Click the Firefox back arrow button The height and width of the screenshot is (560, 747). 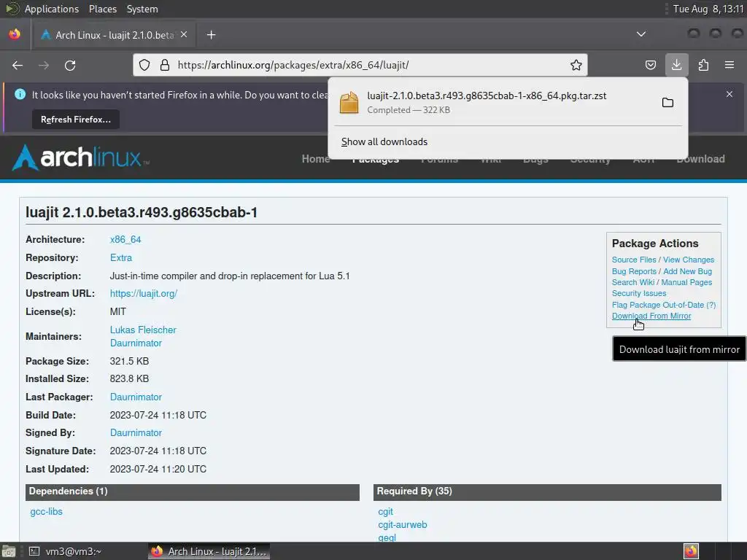(18, 65)
